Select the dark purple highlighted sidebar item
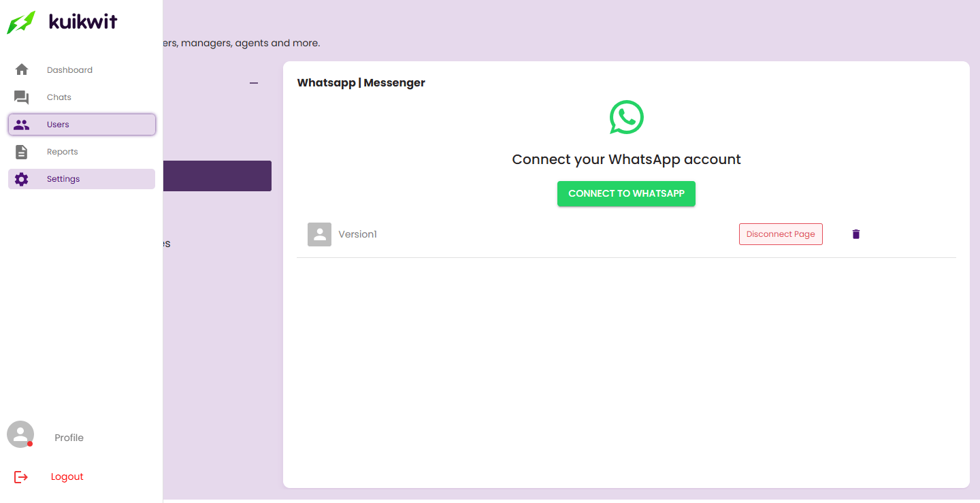The width and height of the screenshot is (980, 503). [217, 176]
